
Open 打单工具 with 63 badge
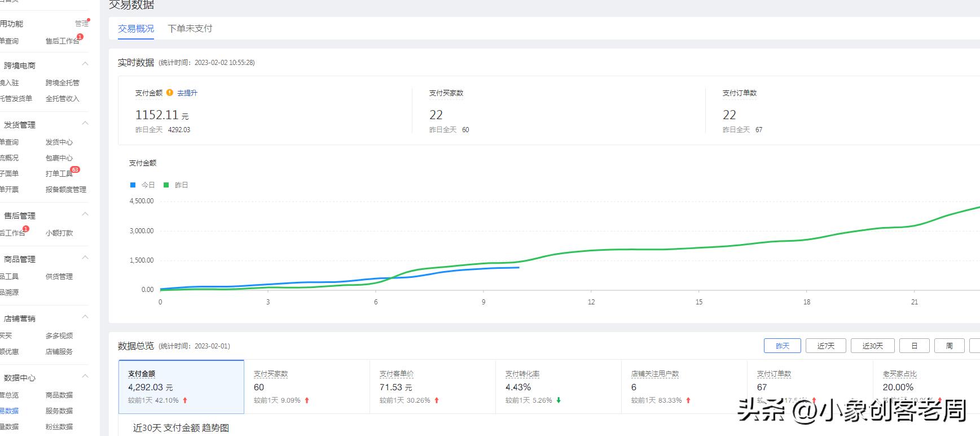click(x=59, y=173)
